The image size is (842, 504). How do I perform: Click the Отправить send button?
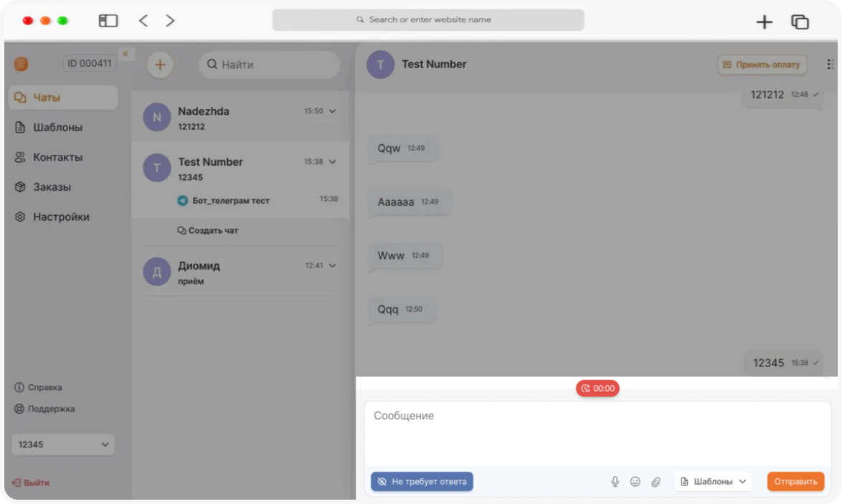click(x=795, y=482)
